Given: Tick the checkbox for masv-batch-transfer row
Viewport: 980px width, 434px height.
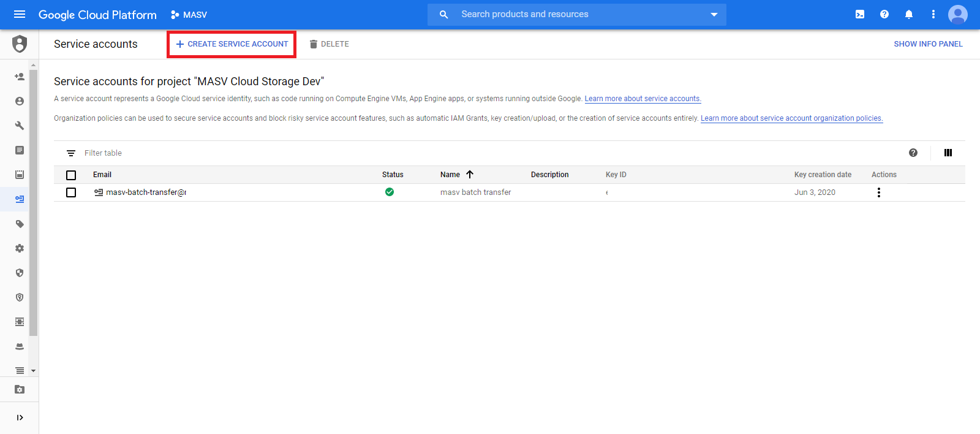Looking at the screenshot, I should point(71,192).
